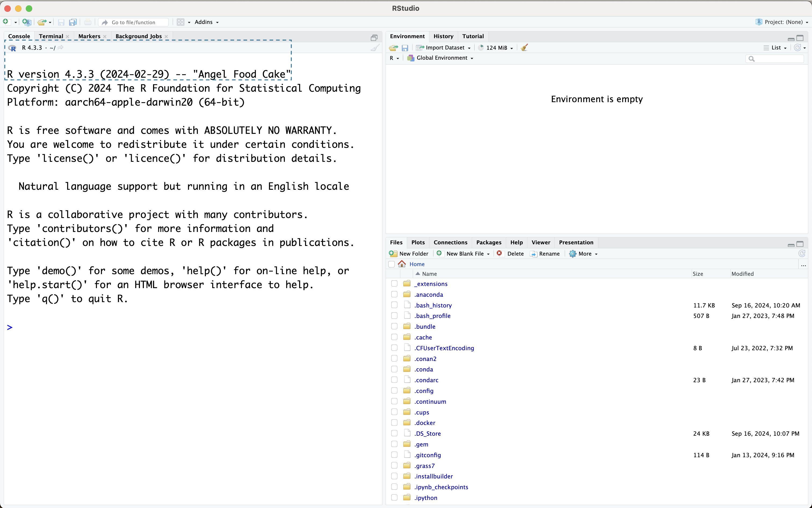812x508 pixels.
Task: Click the Open existing file folder icon
Action: [42, 22]
